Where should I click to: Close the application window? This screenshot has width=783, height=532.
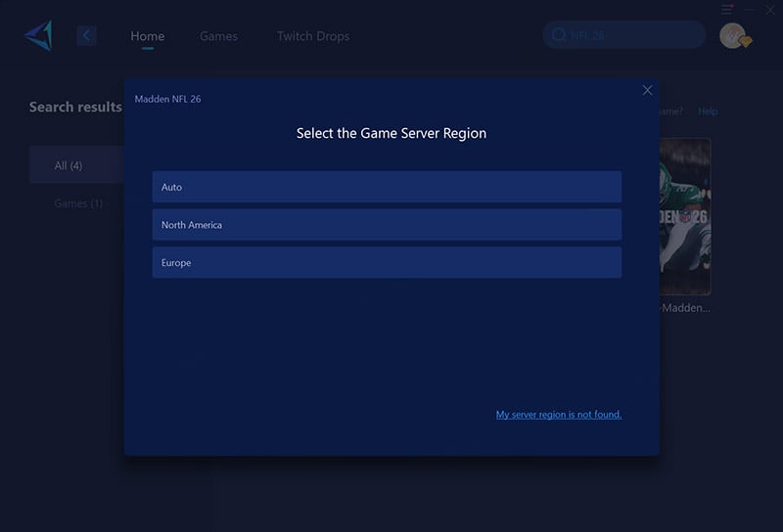[770, 10]
